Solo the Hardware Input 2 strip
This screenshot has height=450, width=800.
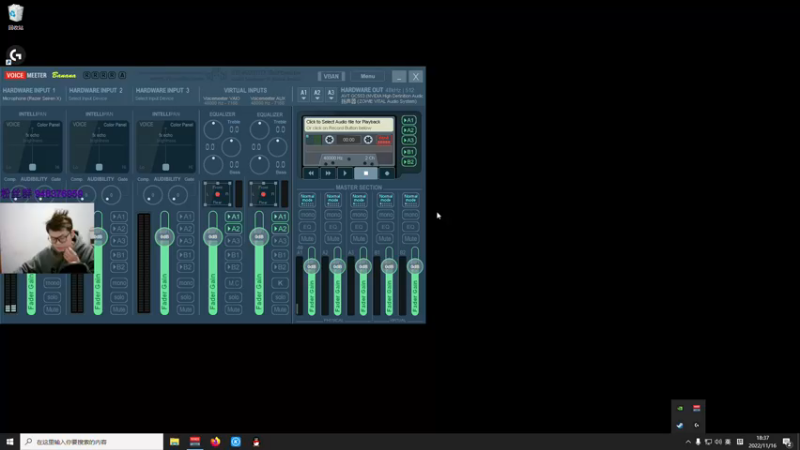click(x=118, y=297)
